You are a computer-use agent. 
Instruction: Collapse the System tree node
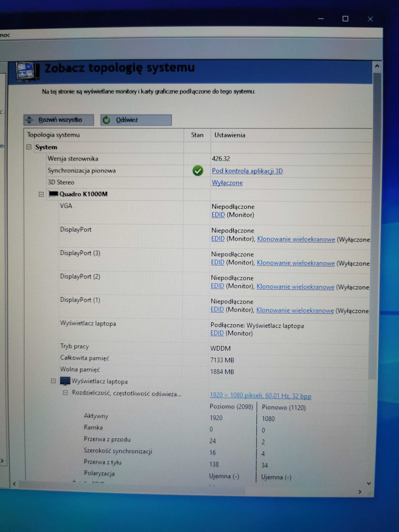point(29,147)
